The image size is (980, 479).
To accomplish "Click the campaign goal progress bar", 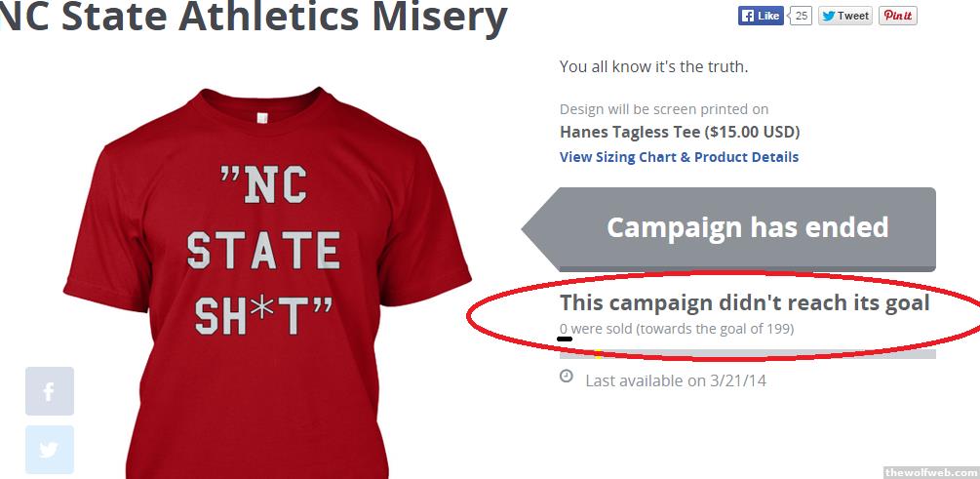I will click(747, 354).
